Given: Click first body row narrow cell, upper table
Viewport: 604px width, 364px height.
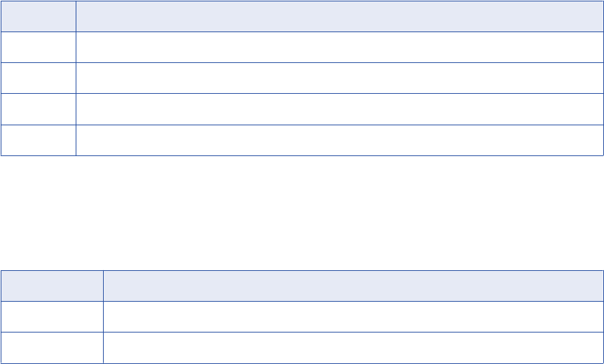Looking at the screenshot, I should [38, 47].
